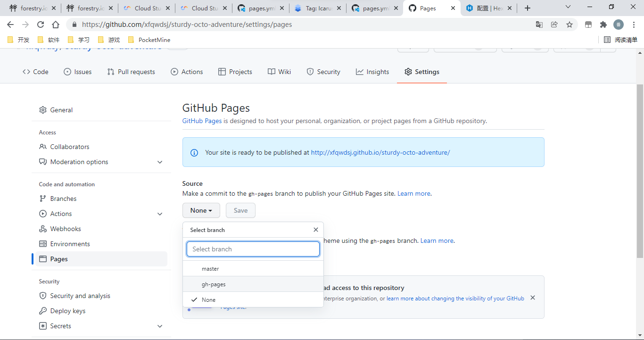
Task: Select Pages in the settings sidebar
Action: (101, 259)
